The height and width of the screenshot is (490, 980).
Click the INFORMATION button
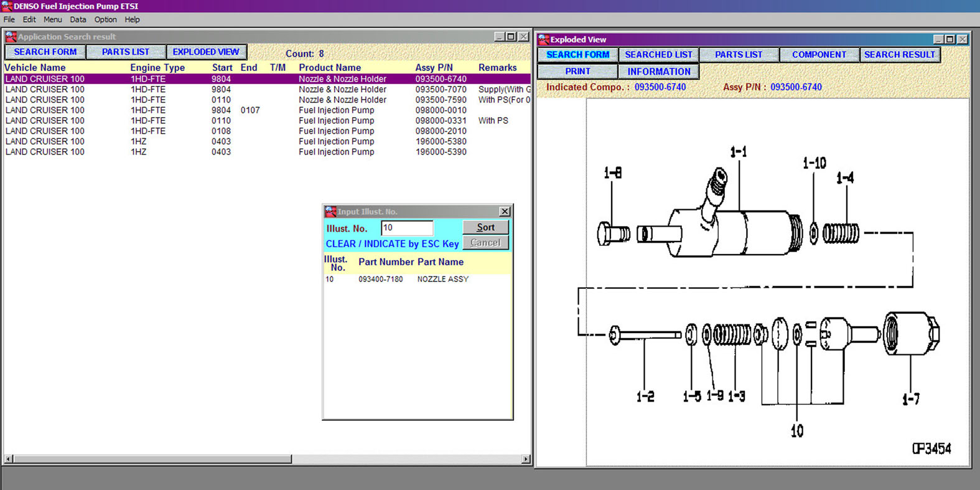click(x=658, y=72)
